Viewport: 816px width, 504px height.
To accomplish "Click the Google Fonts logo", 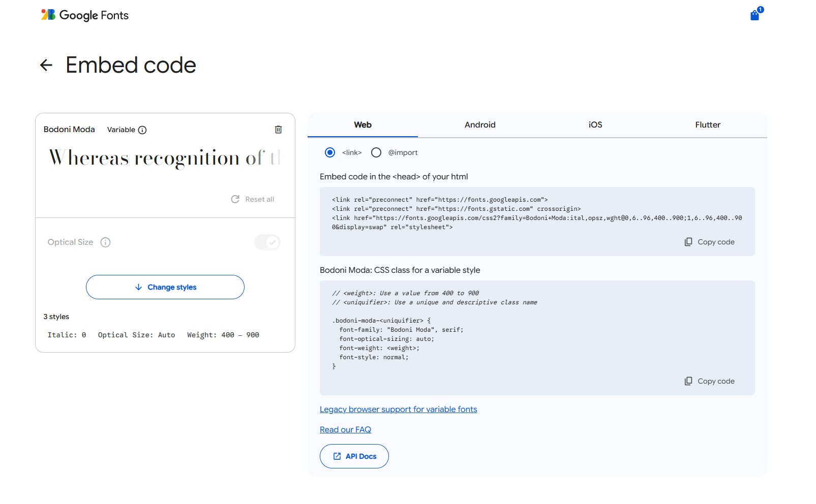I will click(x=85, y=15).
